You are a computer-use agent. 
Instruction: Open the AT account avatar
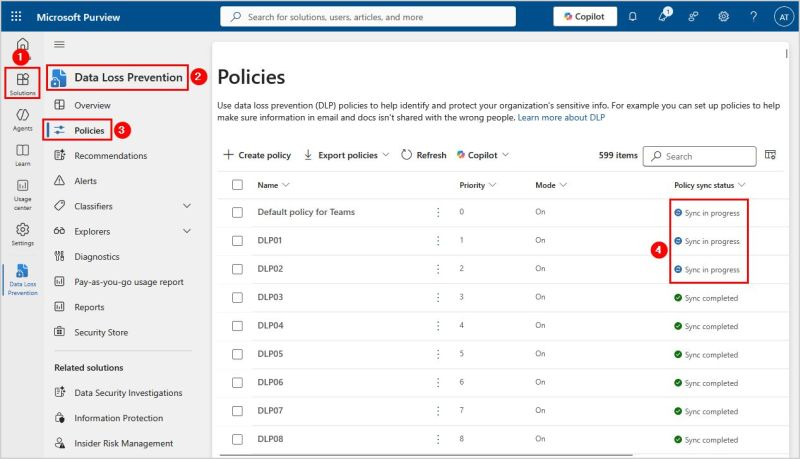(784, 17)
